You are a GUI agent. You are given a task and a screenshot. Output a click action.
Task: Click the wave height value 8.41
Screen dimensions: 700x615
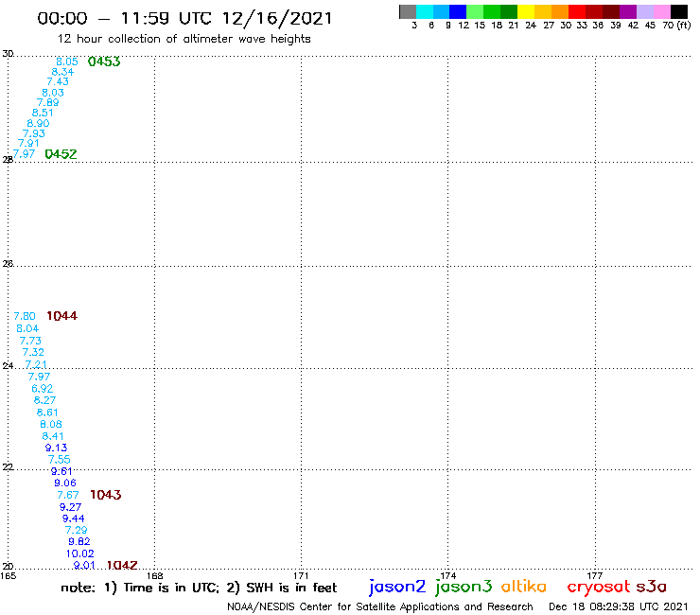point(53,436)
